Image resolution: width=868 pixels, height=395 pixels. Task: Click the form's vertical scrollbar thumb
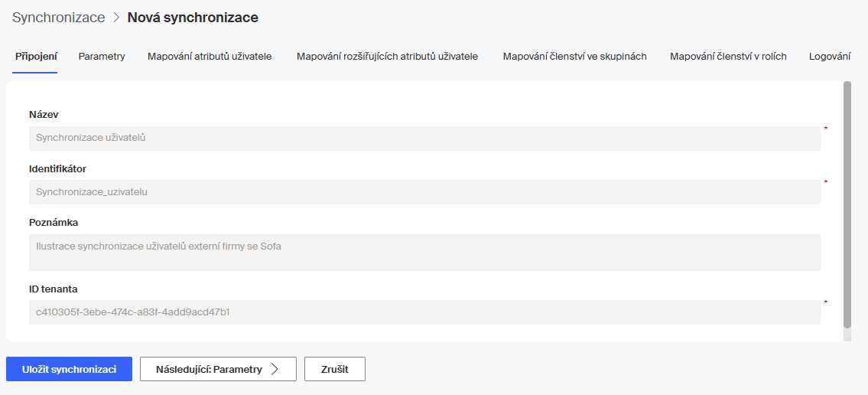[x=847, y=204]
